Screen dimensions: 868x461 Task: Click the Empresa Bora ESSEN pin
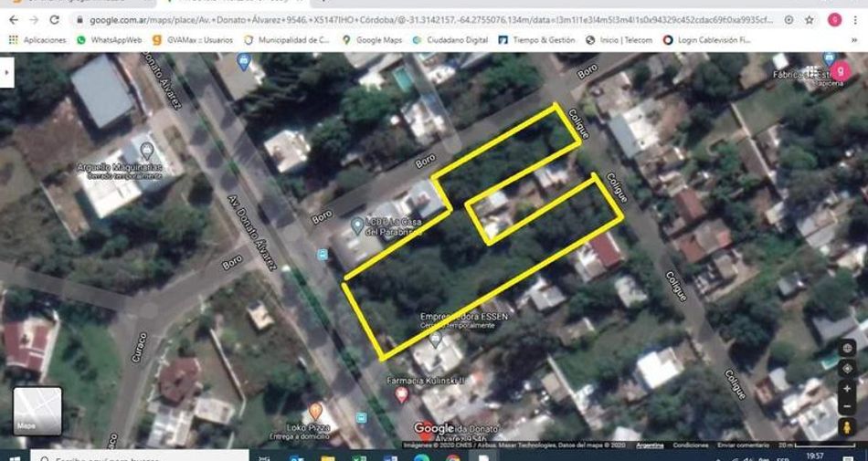(436, 339)
